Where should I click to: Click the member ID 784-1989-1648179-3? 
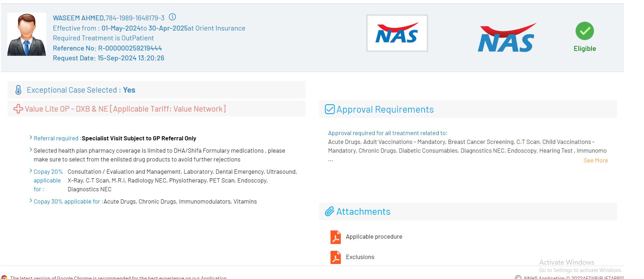coord(135,18)
